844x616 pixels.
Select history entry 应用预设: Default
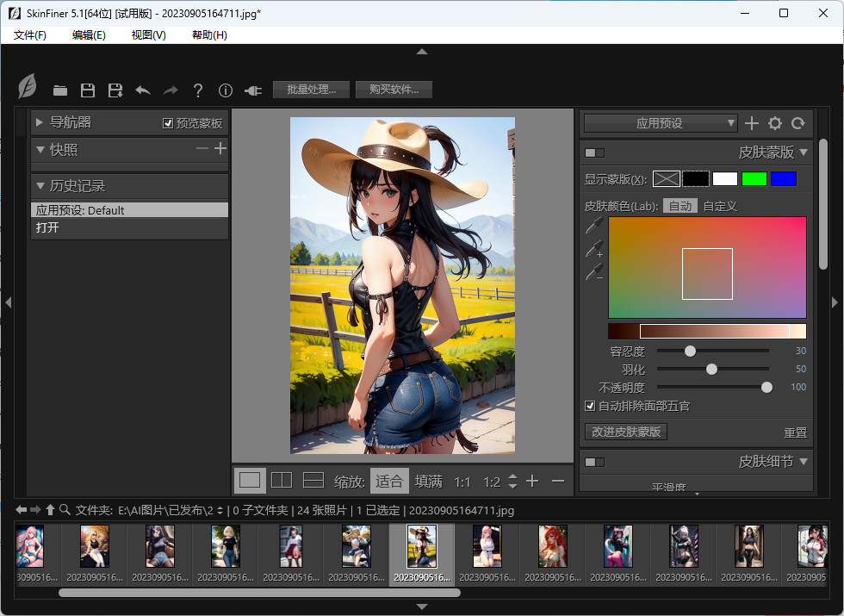click(130, 210)
